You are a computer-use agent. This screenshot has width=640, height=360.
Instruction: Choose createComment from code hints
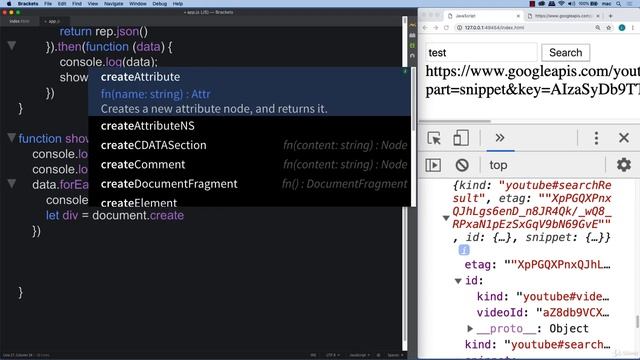[x=249, y=164]
